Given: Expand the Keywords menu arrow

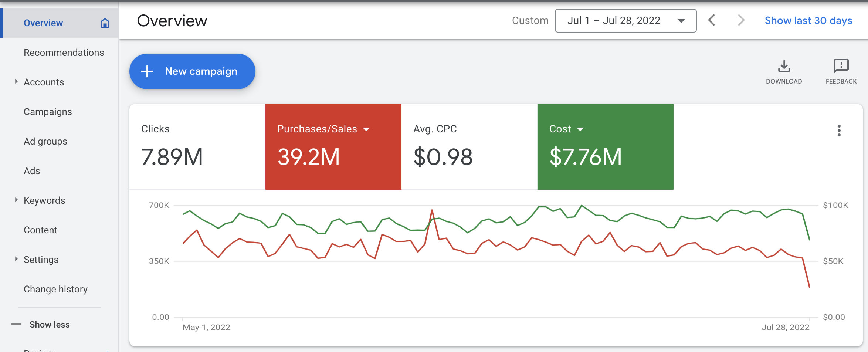Looking at the screenshot, I should pos(16,200).
